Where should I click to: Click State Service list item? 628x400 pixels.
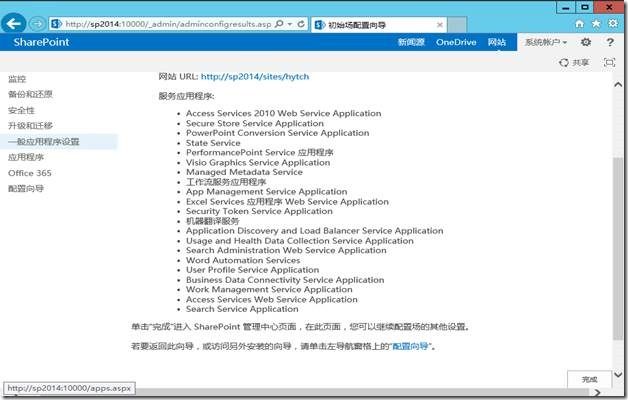[213, 143]
